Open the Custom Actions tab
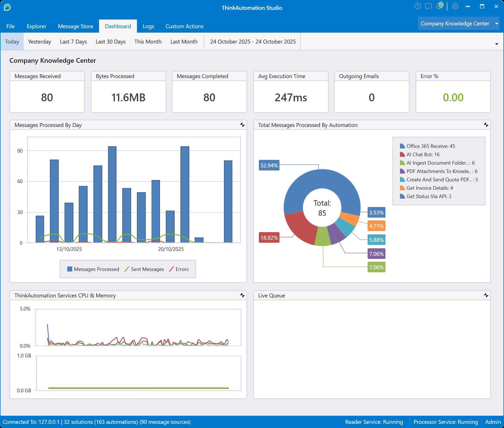504x428 pixels. point(184,26)
